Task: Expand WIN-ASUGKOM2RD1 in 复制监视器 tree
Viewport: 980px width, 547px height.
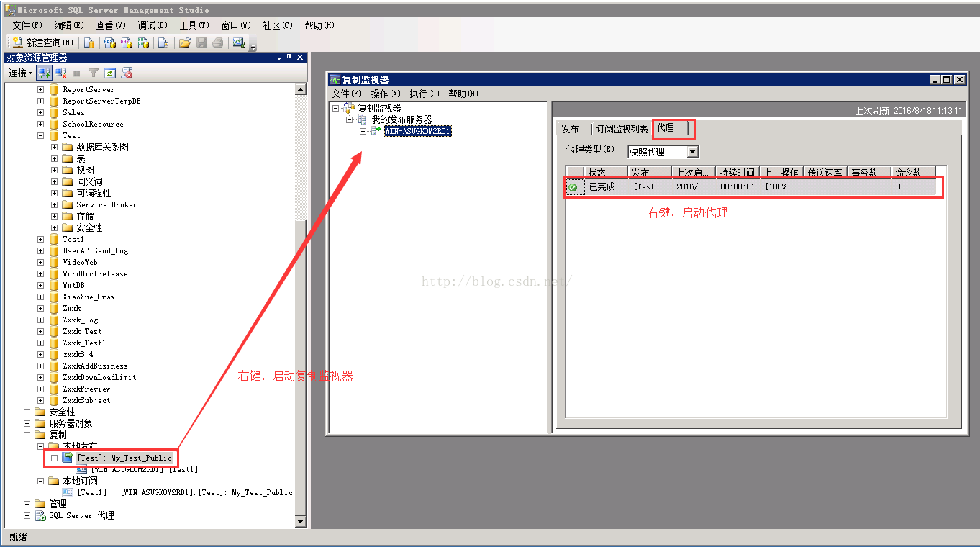Action: coord(363,131)
